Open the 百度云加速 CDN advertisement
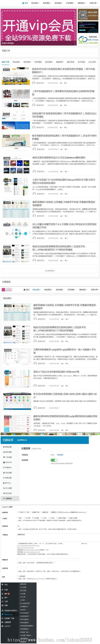Viewport: 100px width, 644px height. [88, 40]
